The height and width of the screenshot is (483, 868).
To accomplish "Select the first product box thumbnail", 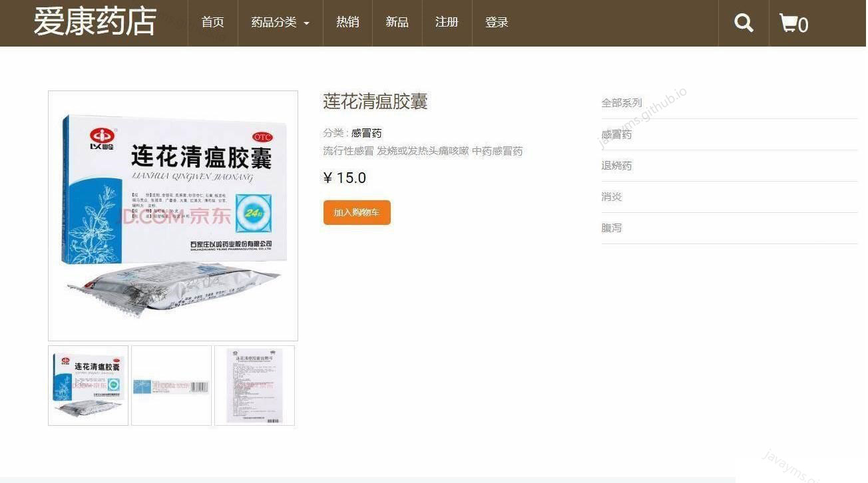I will [x=88, y=385].
